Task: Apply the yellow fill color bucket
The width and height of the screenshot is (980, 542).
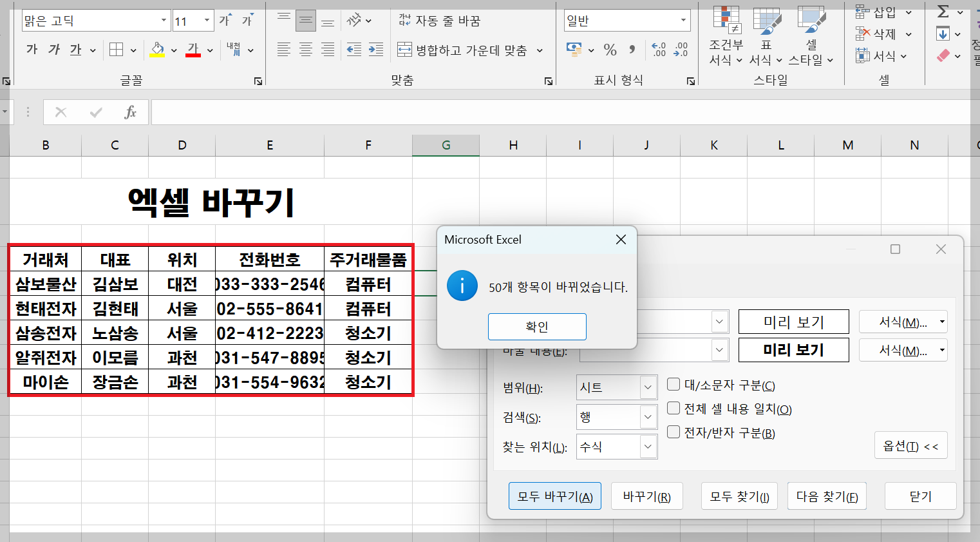Action: [x=157, y=50]
